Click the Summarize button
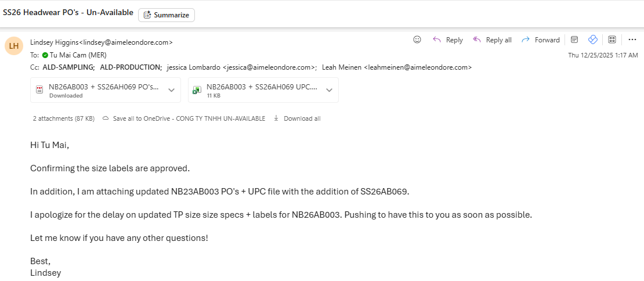 (x=166, y=15)
